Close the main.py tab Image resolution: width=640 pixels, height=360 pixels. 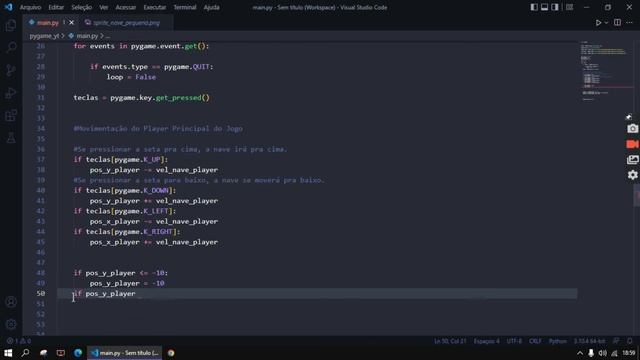[x=71, y=23]
